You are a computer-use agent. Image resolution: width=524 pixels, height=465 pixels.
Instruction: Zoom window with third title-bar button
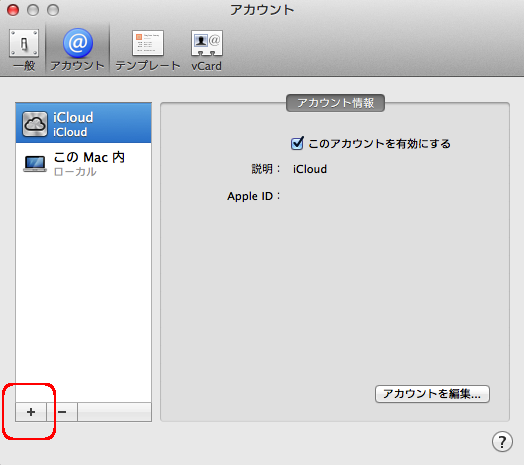53,10
